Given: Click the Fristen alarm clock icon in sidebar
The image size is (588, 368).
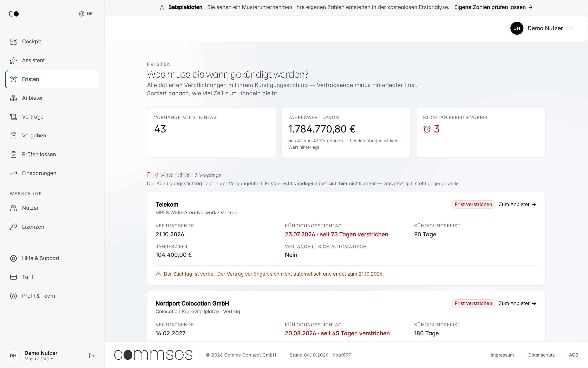Looking at the screenshot, I should (x=13, y=79).
